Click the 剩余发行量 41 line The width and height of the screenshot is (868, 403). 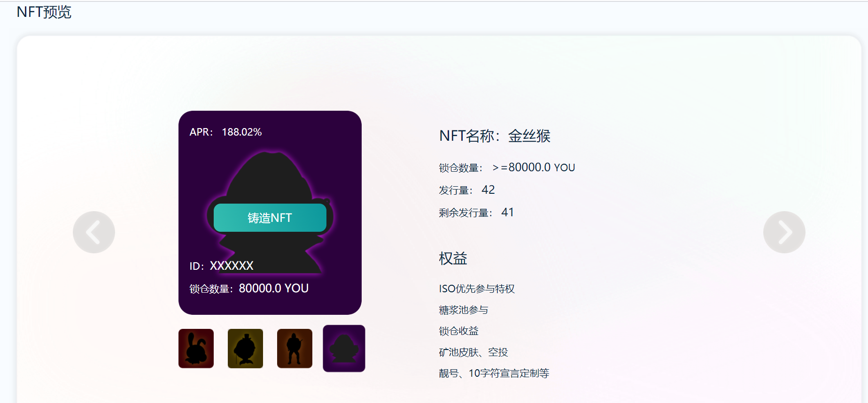coord(476,213)
